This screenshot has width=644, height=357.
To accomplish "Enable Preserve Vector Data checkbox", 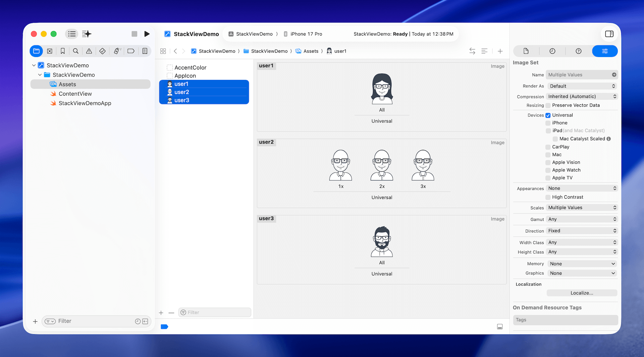I will pos(548,105).
